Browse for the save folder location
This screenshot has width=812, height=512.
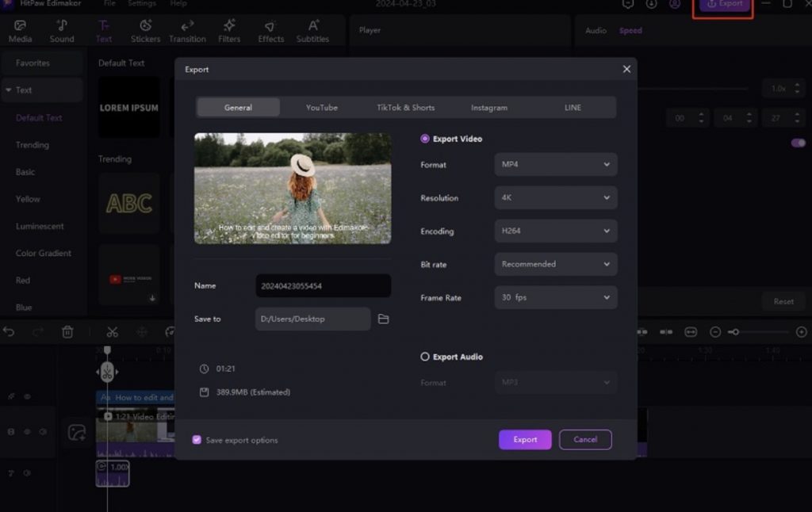[383, 319]
